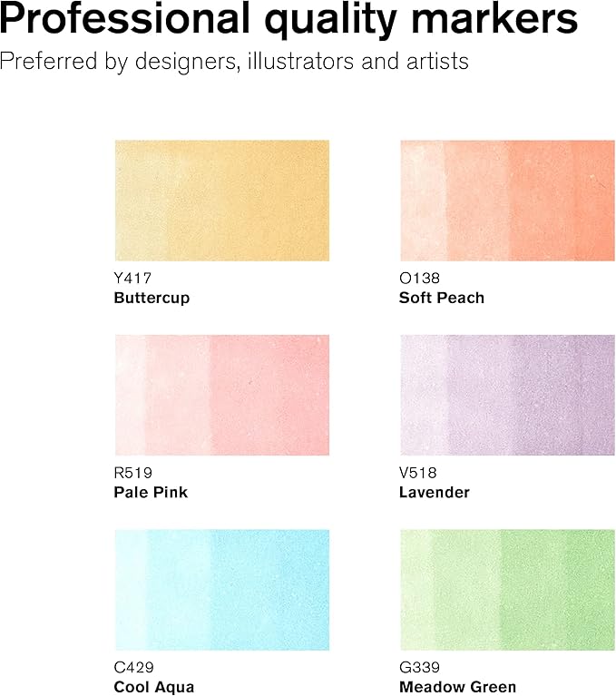Select the Pale Pink name label

(x=151, y=492)
